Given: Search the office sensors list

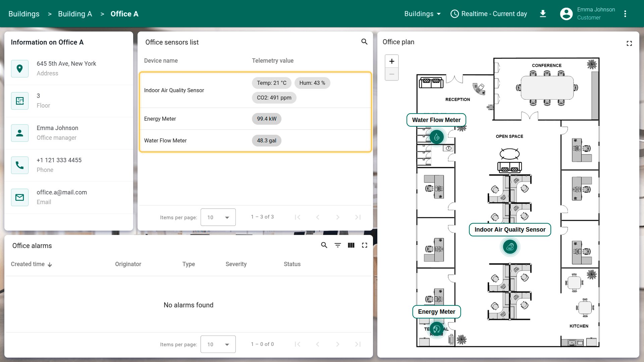Looking at the screenshot, I should point(364,42).
